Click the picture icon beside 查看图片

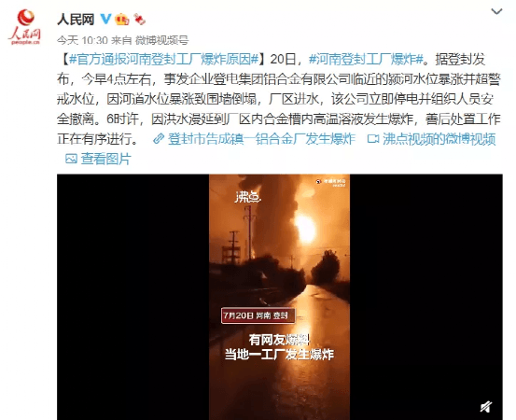[x=71, y=159]
